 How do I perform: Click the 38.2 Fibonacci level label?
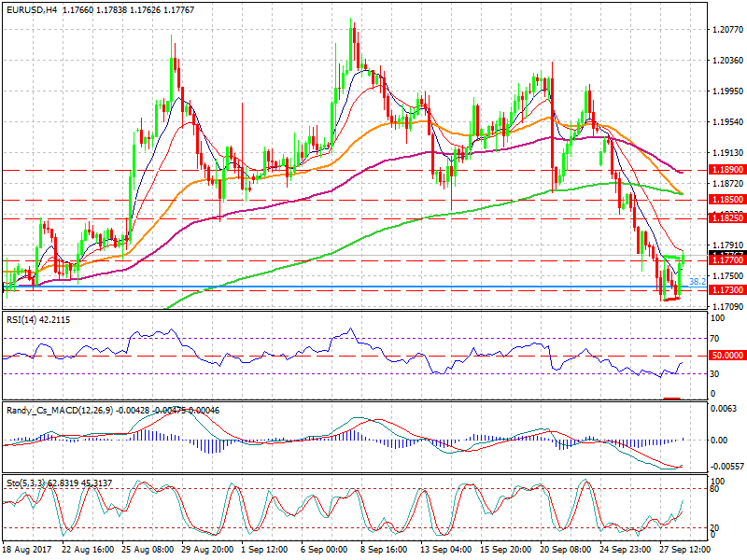[x=697, y=281]
